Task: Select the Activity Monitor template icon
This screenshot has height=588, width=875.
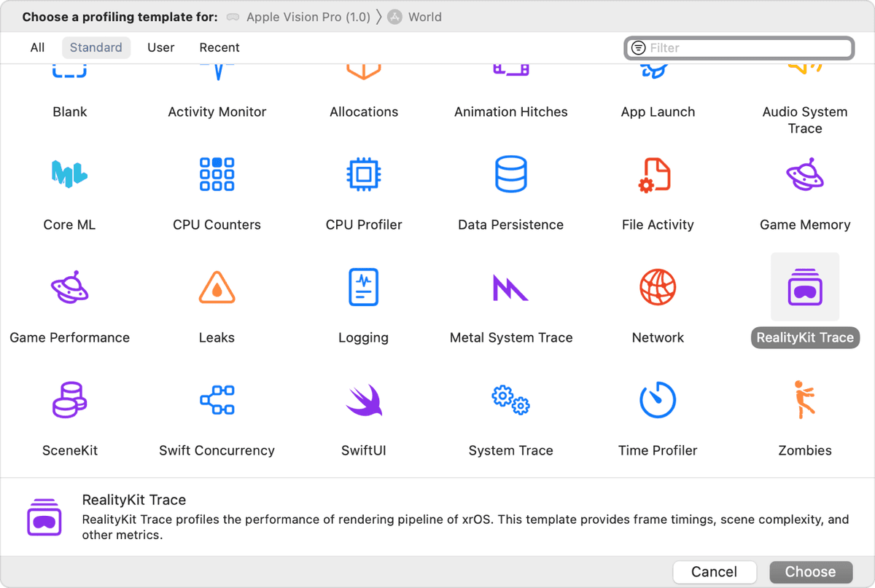Action: (x=217, y=72)
